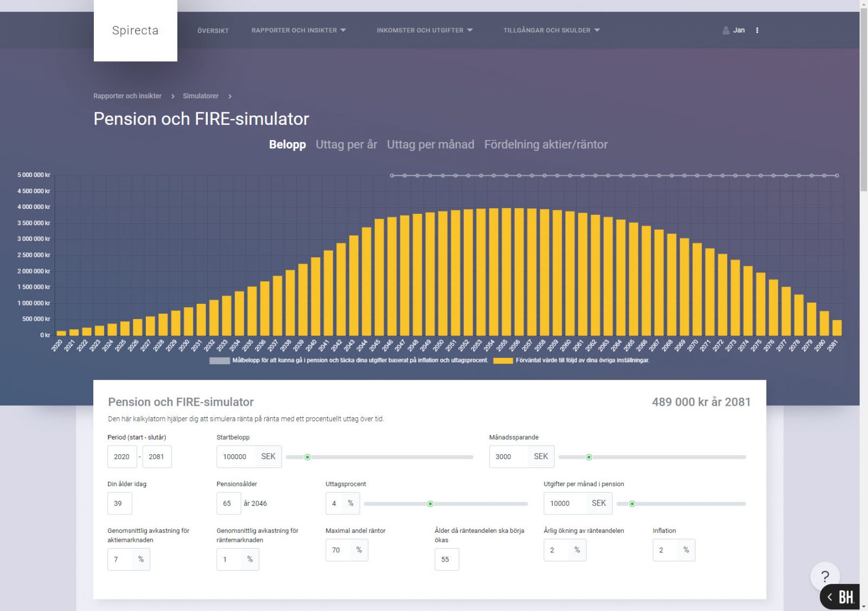This screenshot has height=611, width=868.
Task: Open the INKOMSTER OCH UTGIFTER menu dropdown
Action: pos(424,30)
